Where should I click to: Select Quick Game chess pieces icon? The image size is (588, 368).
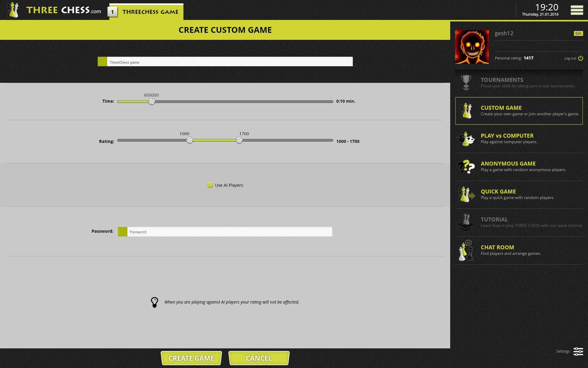466,195
